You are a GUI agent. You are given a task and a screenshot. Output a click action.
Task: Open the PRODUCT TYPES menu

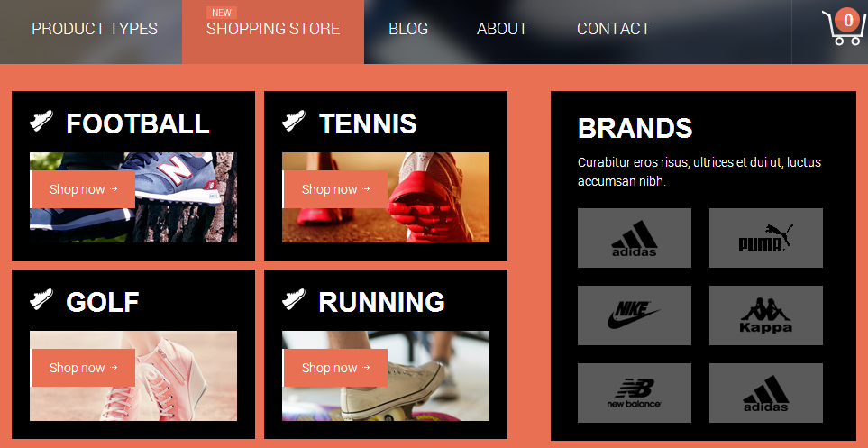95,29
